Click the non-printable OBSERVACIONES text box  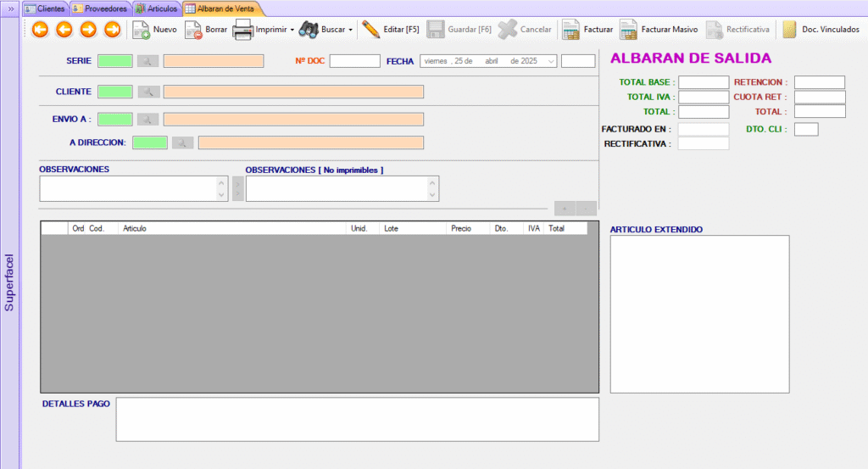click(342, 189)
